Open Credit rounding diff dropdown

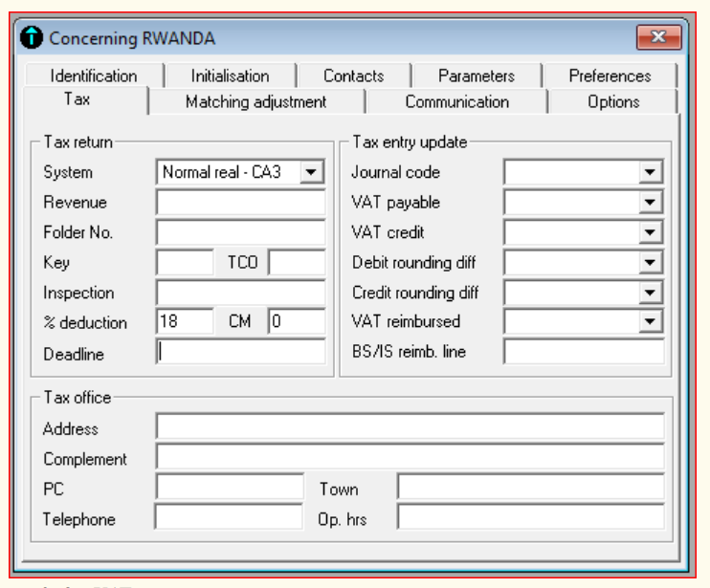651,293
